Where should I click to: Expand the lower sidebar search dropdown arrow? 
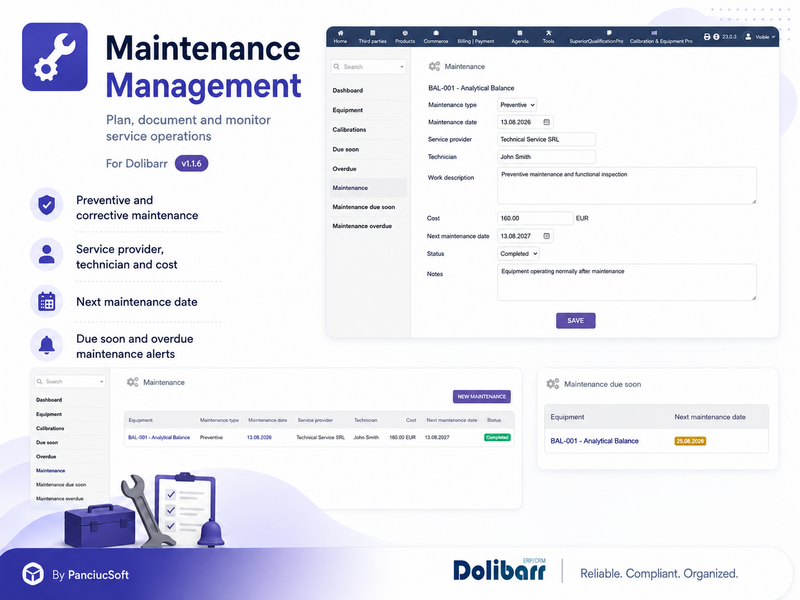pos(102,382)
